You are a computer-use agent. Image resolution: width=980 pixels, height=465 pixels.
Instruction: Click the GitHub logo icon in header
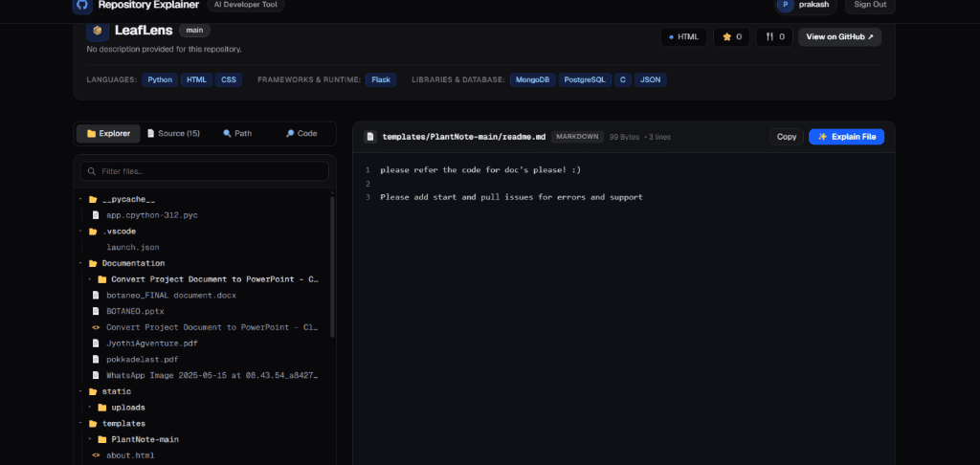tap(82, 5)
